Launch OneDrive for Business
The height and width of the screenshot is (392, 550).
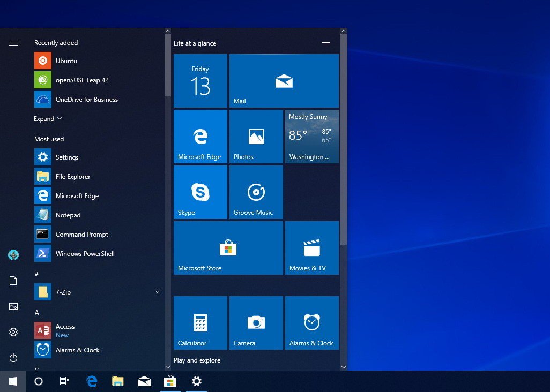coord(87,99)
